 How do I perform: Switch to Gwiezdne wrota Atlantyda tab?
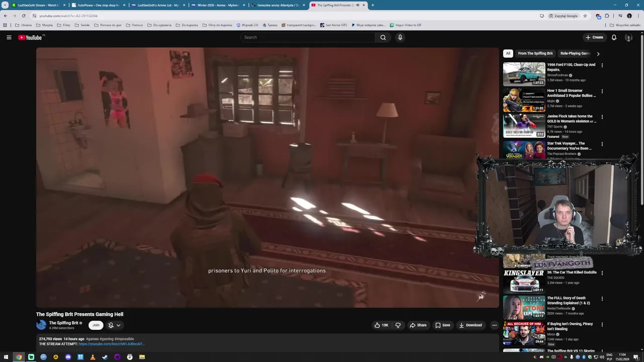(x=278, y=5)
